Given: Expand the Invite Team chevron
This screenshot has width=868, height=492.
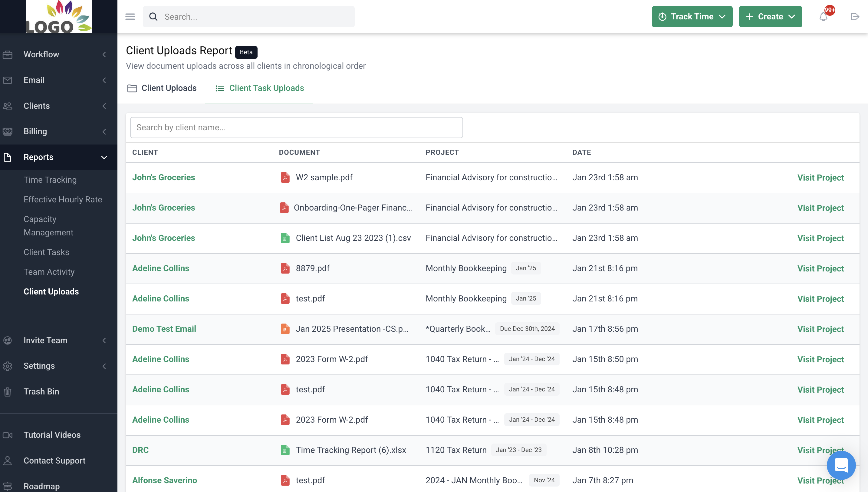Looking at the screenshot, I should coord(104,340).
